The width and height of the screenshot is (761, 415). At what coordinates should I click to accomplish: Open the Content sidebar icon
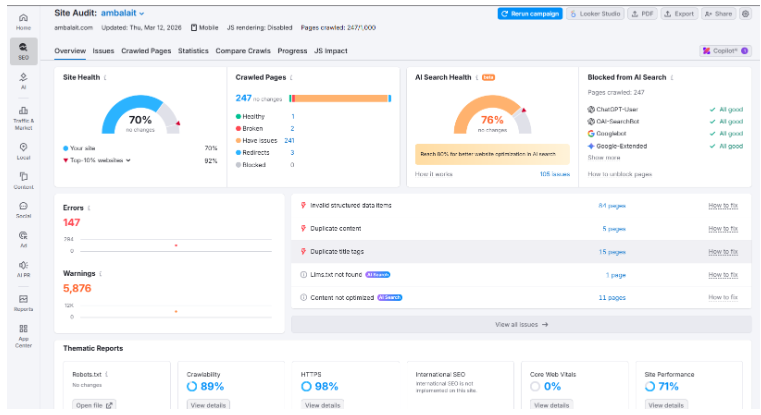pos(23,180)
